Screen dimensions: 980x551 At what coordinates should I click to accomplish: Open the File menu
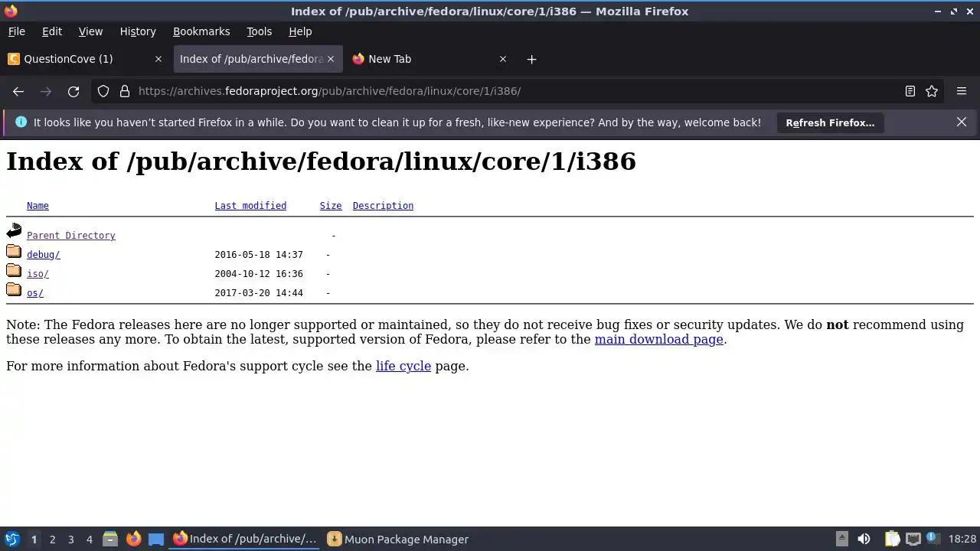tap(16, 31)
